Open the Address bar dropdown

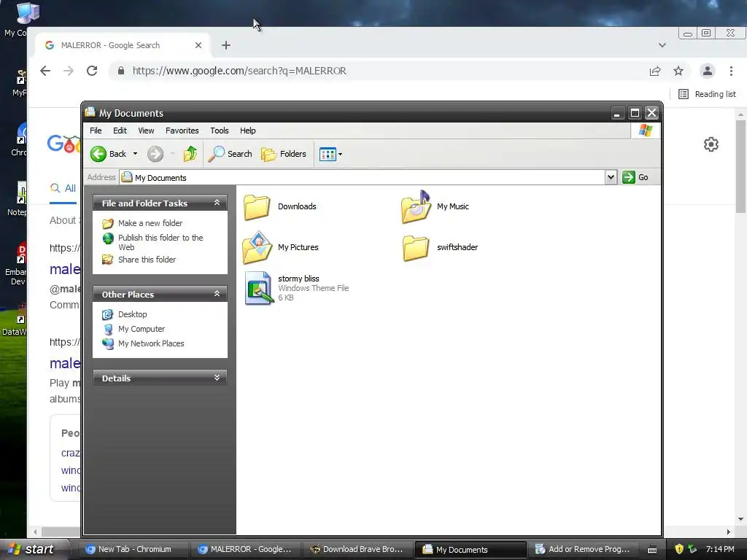pyautogui.click(x=611, y=177)
